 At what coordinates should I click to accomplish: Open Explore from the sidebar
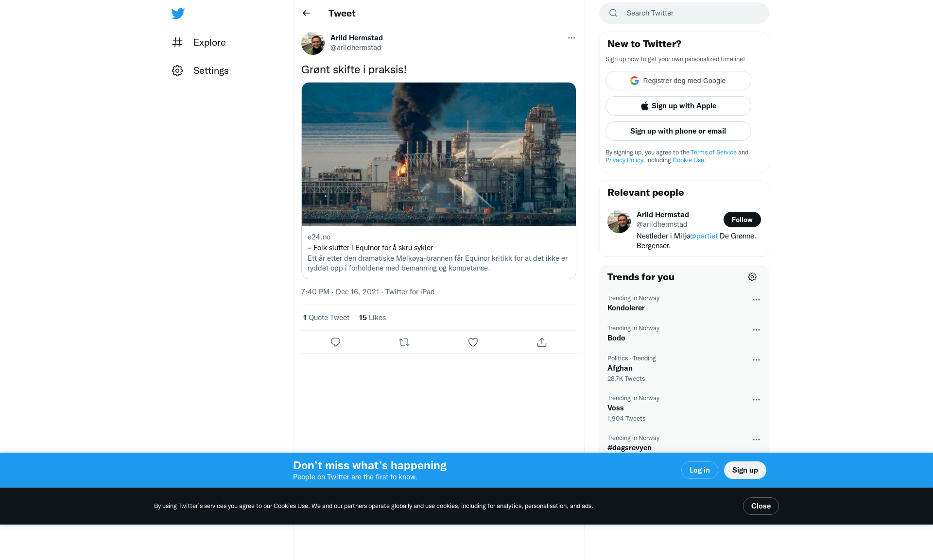[199, 42]
